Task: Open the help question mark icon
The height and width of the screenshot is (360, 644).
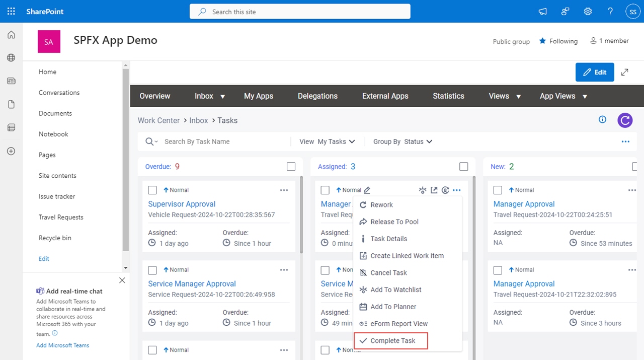Action: (x=610, y=11)
